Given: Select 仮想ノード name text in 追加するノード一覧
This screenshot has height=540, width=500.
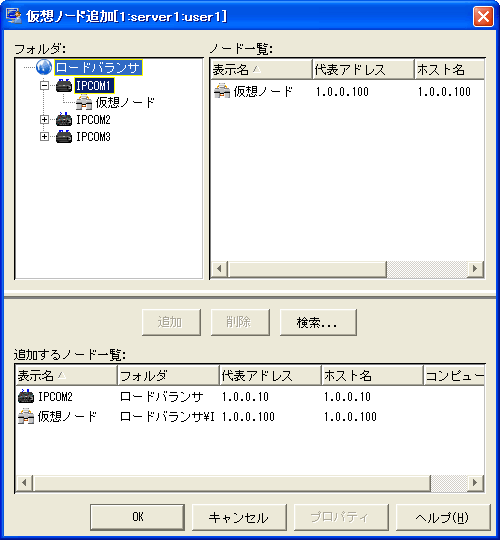Looking at the screenshot, I should 67,417.
